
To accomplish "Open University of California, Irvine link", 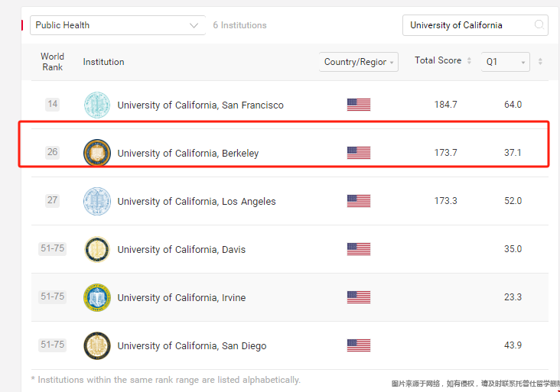I will (181, 298).
